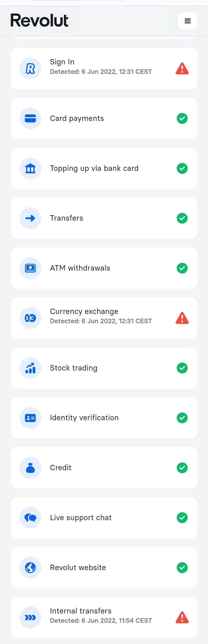The image size is (208, 644).
Task: Click the green checkmark next to Card payments
Action: pos(182,119)
